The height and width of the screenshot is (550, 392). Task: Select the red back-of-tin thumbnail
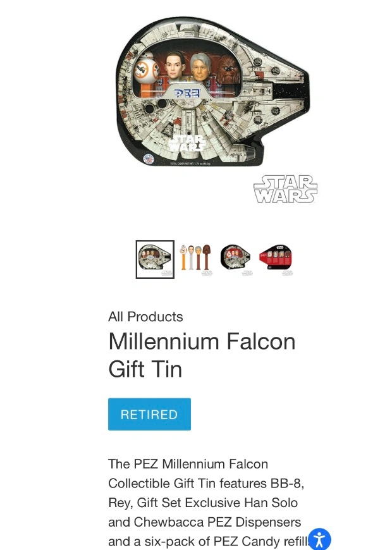pos(276,259)
